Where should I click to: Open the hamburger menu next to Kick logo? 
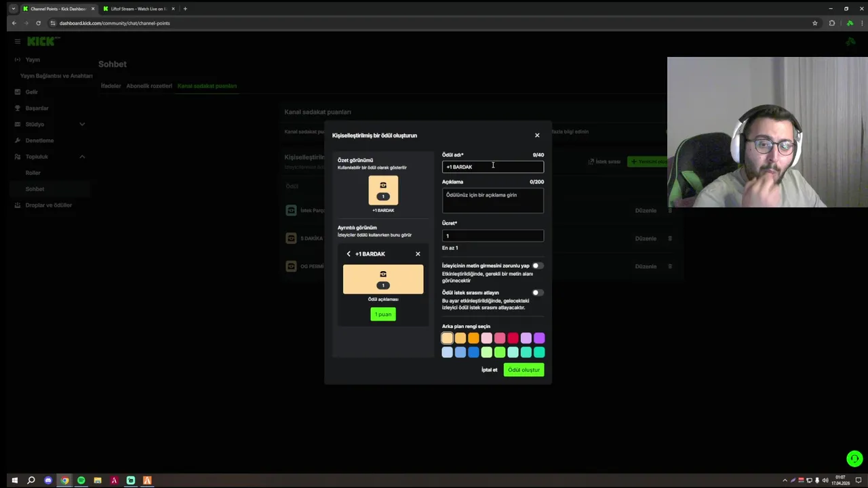[x=18, y=41]
